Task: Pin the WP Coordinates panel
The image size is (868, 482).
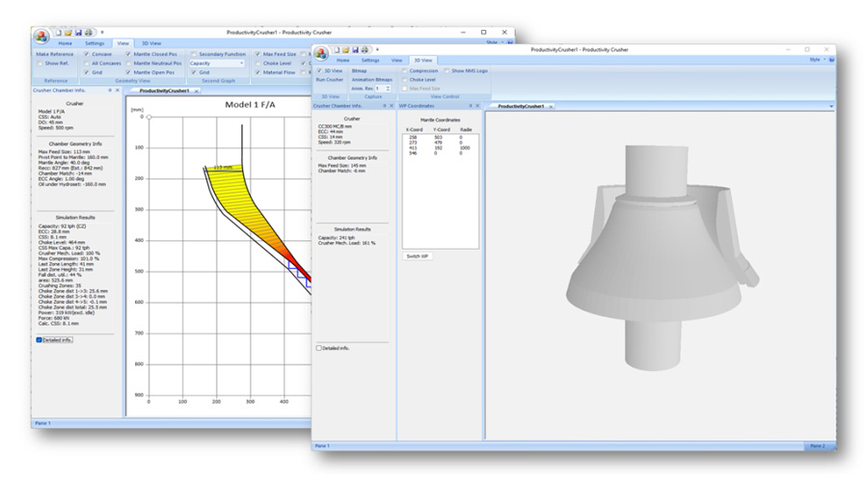Action: click(x=470, y=106)
